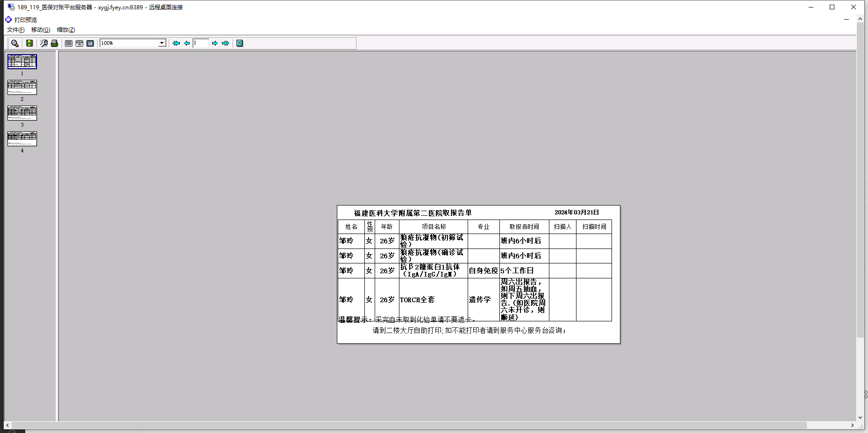Jump to first page with double-left arrow
The height and width of the screenshot is (433, 868).
(x=176, y=43)
